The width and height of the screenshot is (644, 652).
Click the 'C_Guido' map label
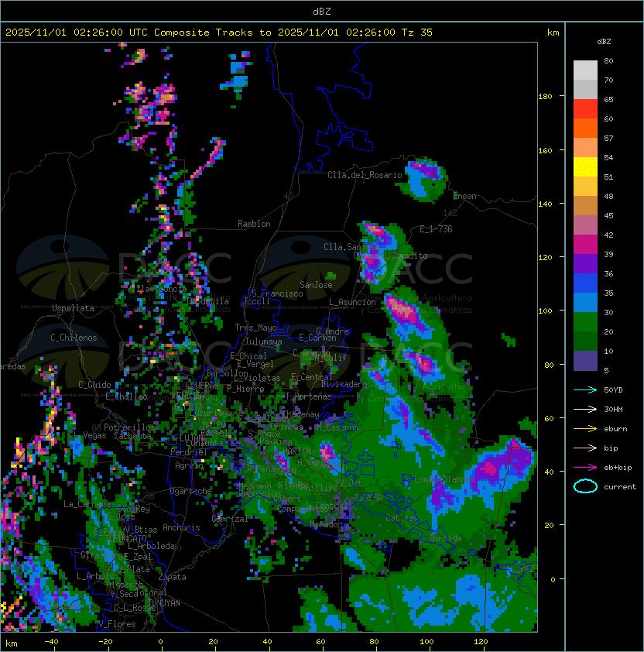coord(94,385)
